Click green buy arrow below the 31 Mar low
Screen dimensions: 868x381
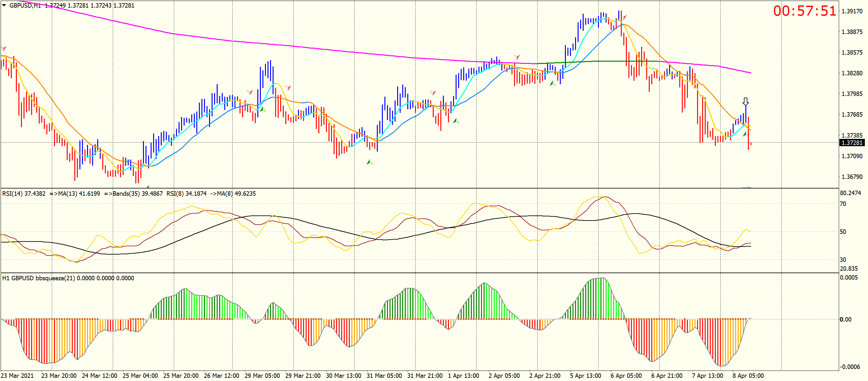coord(369,162)
